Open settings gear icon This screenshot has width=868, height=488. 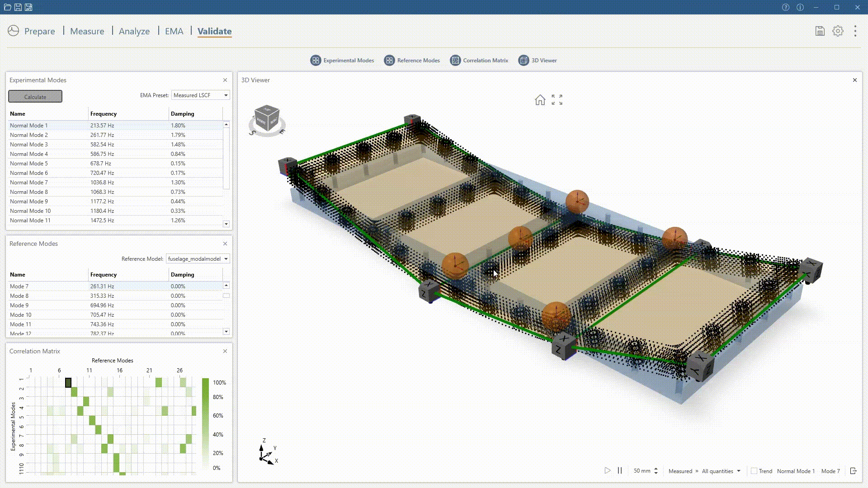(838, 31)
